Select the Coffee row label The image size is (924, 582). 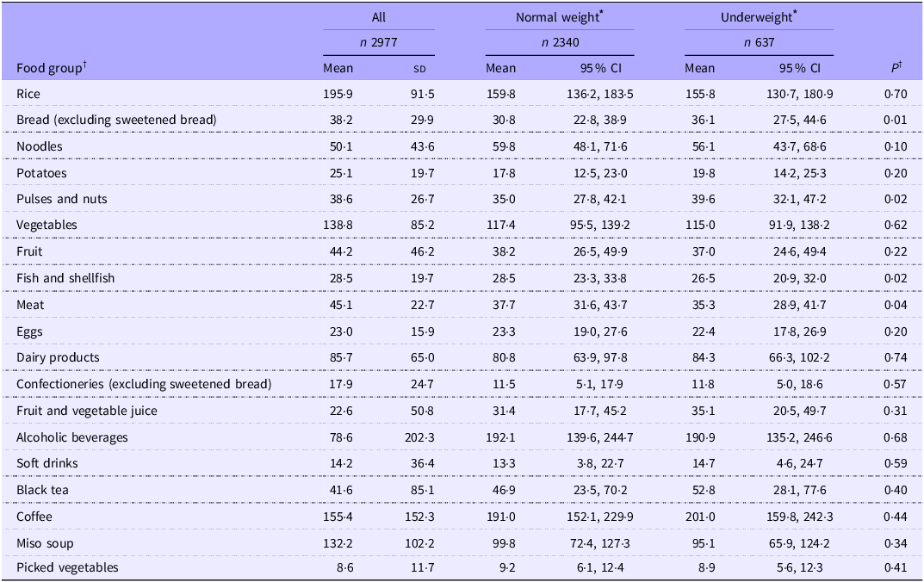[34, 517]
